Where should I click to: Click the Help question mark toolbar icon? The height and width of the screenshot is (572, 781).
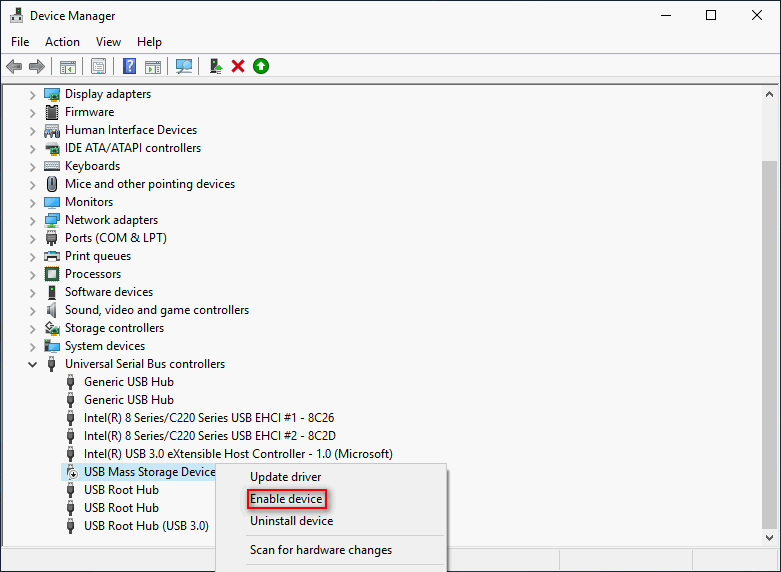(129, 66)
